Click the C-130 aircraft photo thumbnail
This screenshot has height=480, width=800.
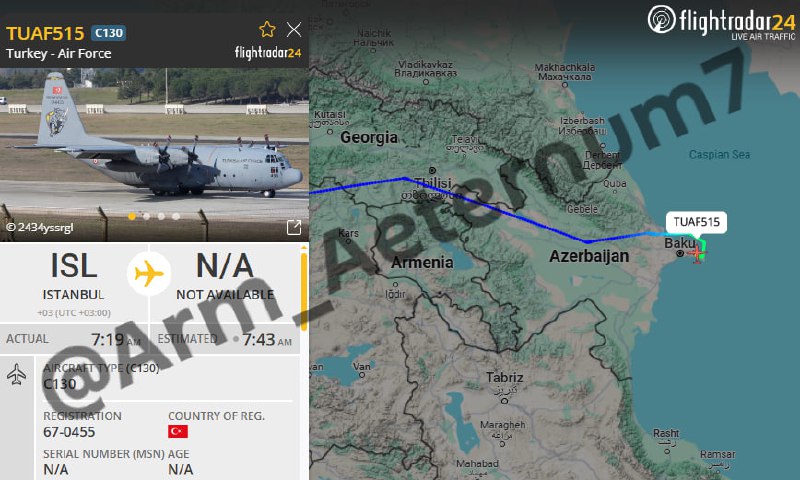[x=154, y=155]
